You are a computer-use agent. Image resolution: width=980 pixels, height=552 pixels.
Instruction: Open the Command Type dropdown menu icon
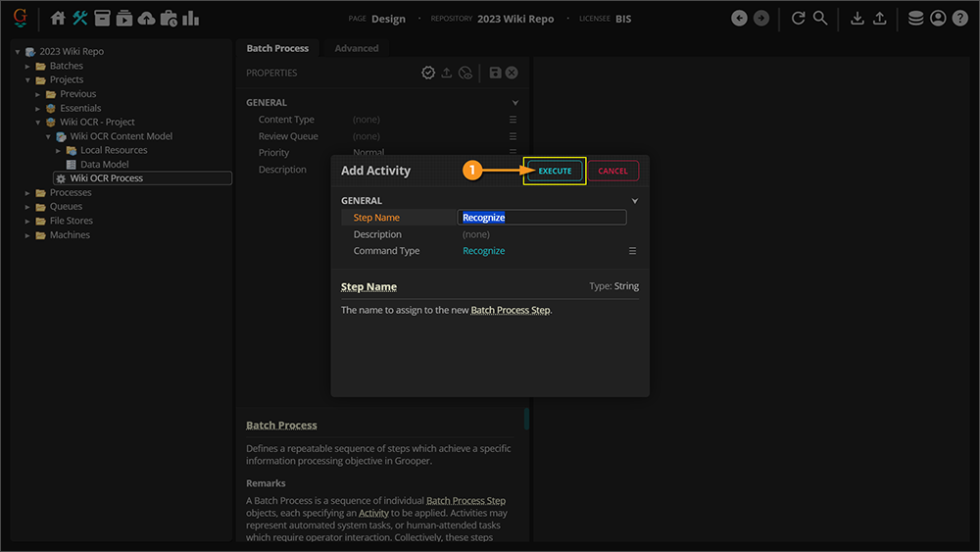coord(632,251)
